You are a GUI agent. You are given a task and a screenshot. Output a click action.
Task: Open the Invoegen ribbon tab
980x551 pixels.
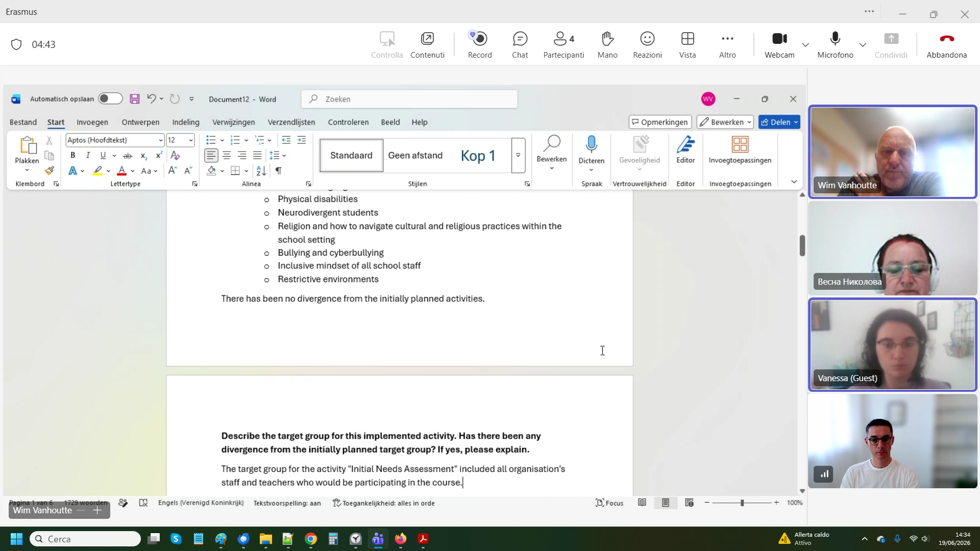click(x=92, y=122)
